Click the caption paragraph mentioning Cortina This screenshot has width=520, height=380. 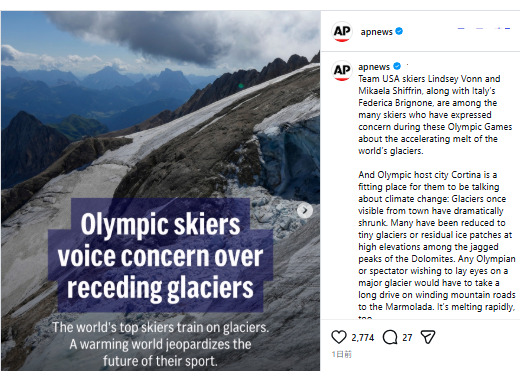click(x=437, y=241)
